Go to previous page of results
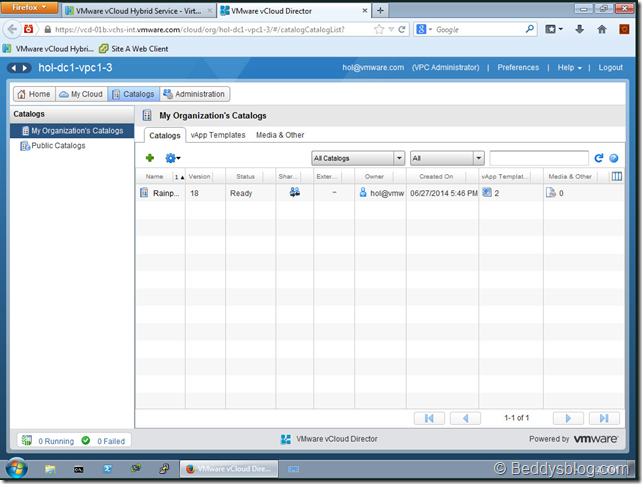 (465, 418)
